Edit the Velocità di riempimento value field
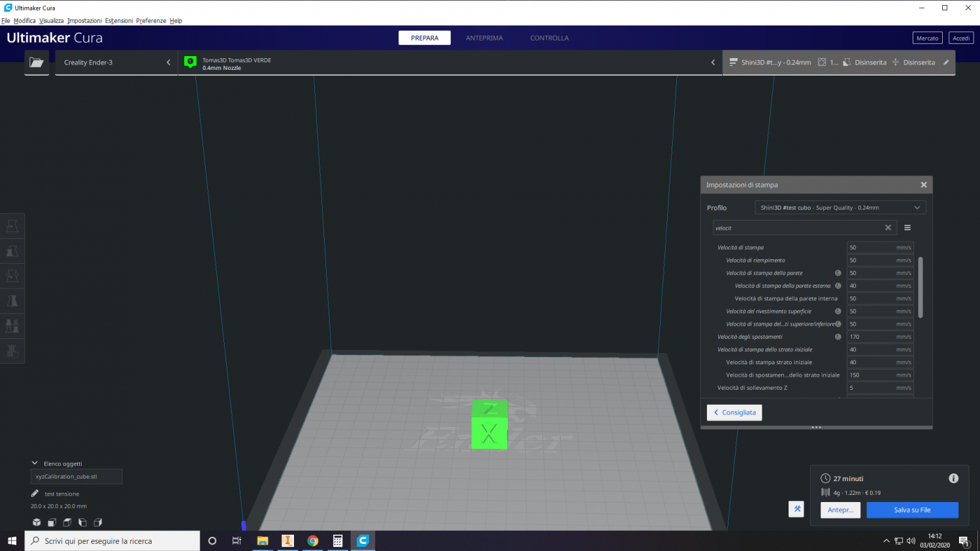Viewport: 980px width, 551px height. click(880, 260)
